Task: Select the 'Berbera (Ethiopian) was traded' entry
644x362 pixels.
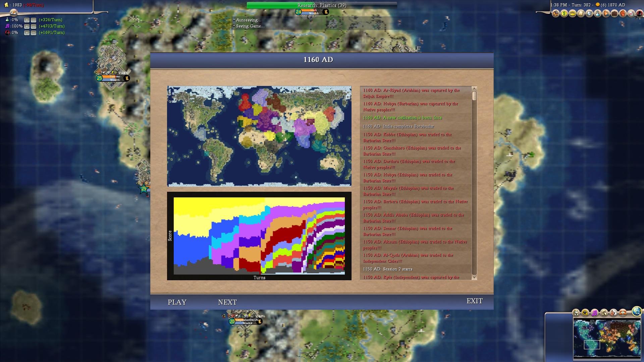Action: coord(415,204)
